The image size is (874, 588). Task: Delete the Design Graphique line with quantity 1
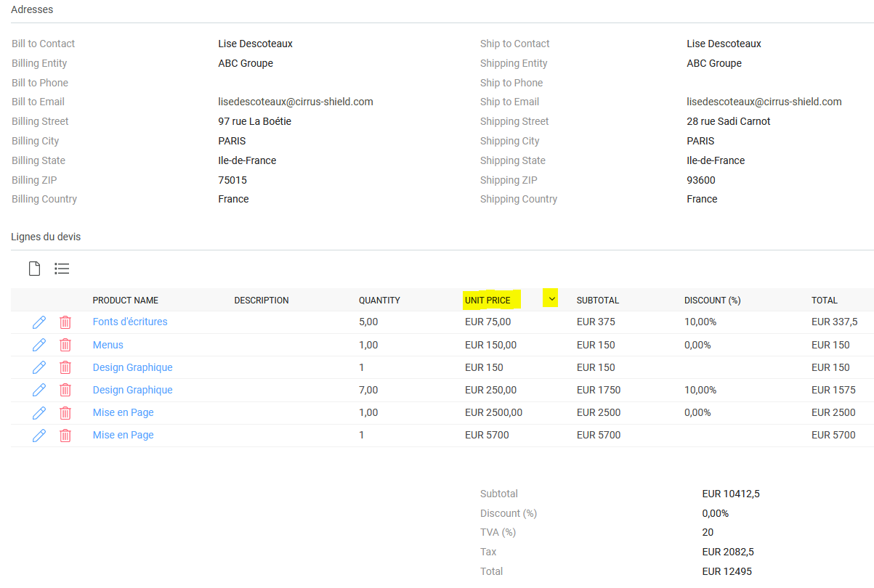pos(65,367)
